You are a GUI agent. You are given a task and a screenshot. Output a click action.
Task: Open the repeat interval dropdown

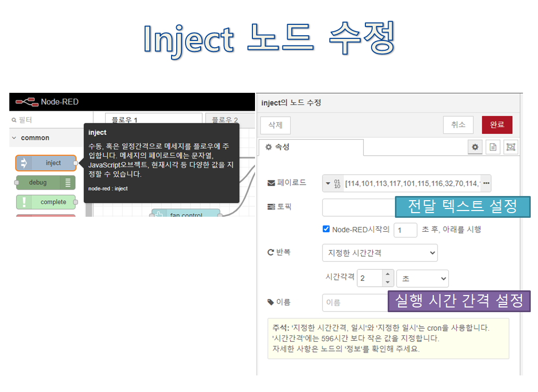point(380,253)
